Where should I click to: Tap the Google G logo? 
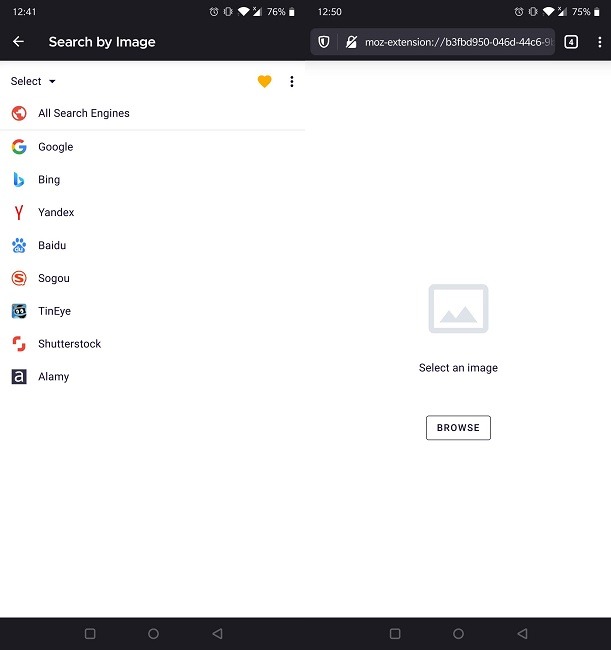coord(19,147)
